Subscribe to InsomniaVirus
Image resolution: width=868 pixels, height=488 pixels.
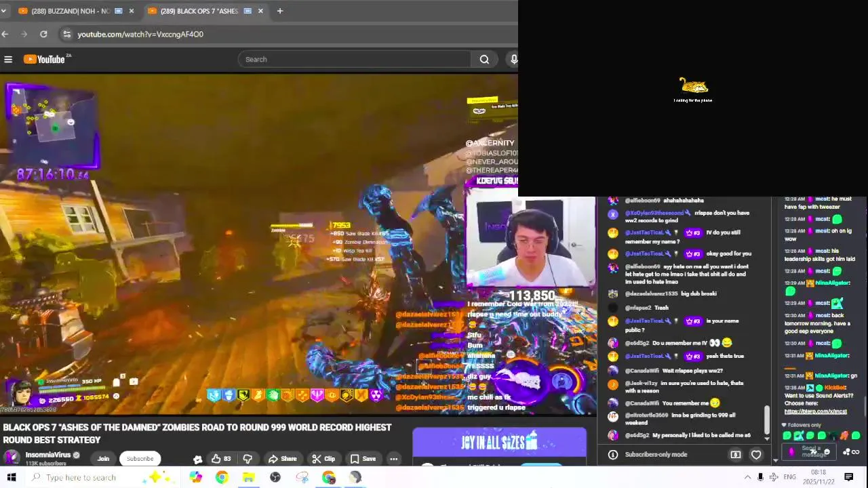tap(140, 459)
